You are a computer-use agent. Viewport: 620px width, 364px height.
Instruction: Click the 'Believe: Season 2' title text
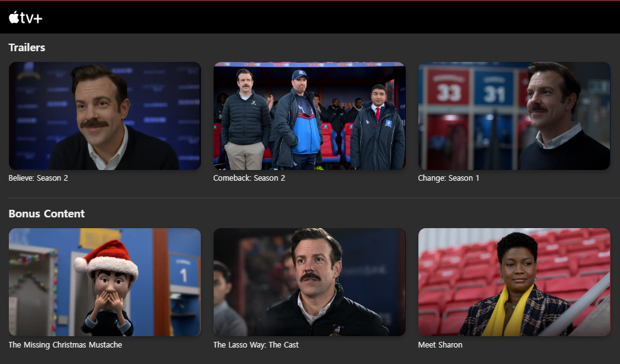pos(39,178)
